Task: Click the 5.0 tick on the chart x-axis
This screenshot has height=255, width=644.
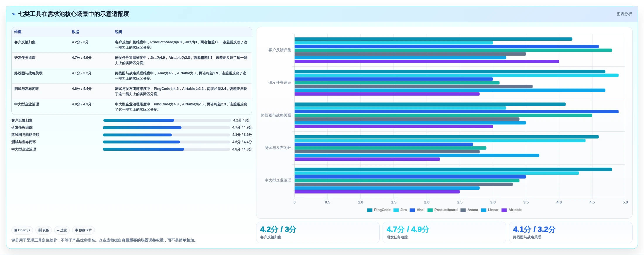Action: tap(625, 202)
